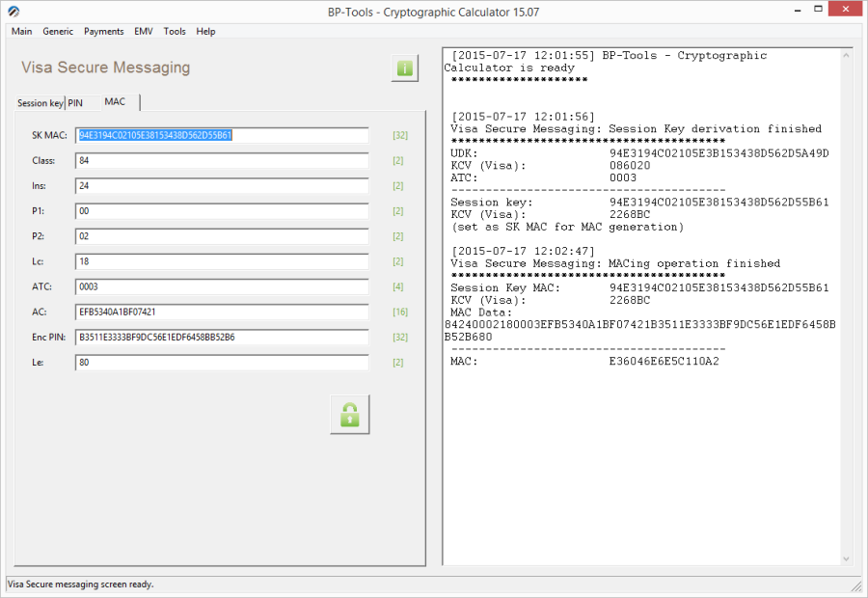Open the Main menu

[x=21, y=31]
